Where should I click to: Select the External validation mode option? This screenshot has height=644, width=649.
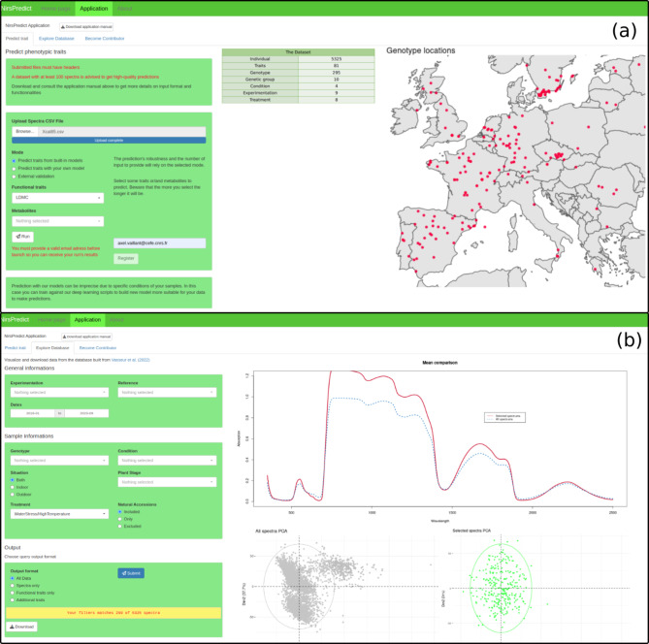tap(14, 177)
